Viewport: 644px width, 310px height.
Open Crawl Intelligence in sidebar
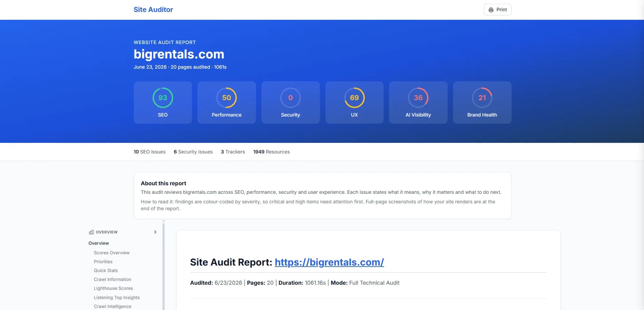[113, 306]
